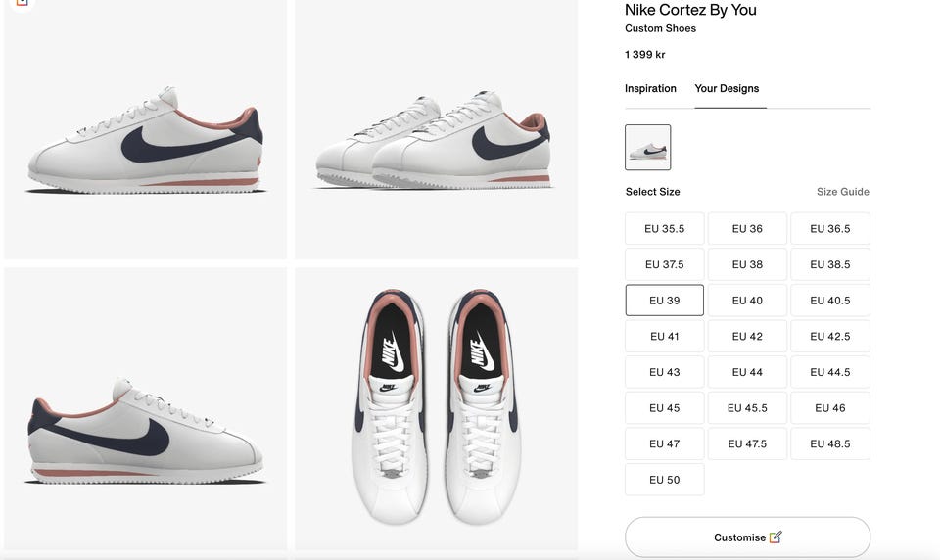This screenshot has width=940, height=560.
Task: Open the top-down pair view image
Action: 437,409
